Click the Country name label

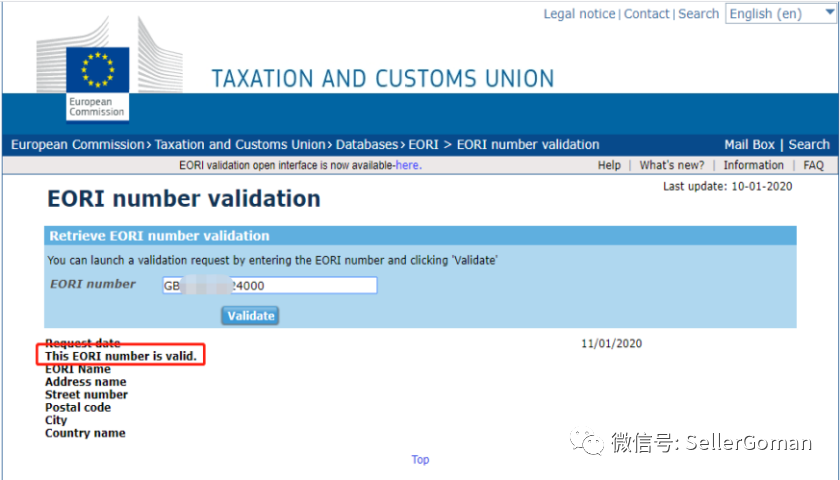click(85, 433)
